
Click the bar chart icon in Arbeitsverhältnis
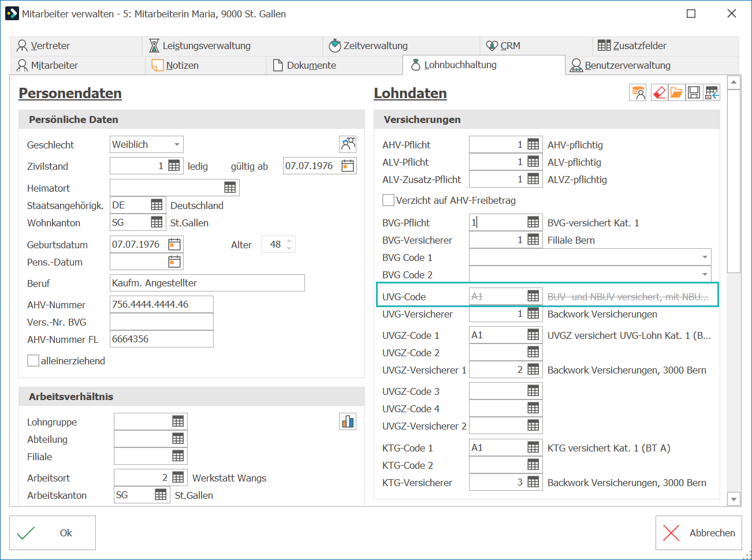point(348,421)
